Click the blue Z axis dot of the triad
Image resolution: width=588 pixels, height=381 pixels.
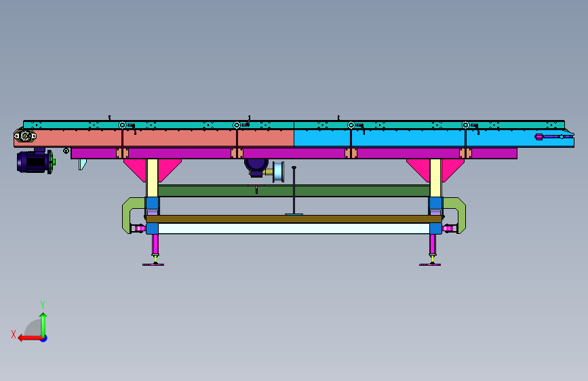coord(44,339)
